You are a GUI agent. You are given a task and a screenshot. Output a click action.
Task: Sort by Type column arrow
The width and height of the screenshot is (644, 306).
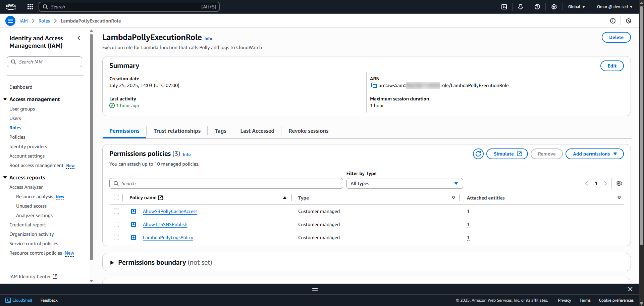pos(453,198)
